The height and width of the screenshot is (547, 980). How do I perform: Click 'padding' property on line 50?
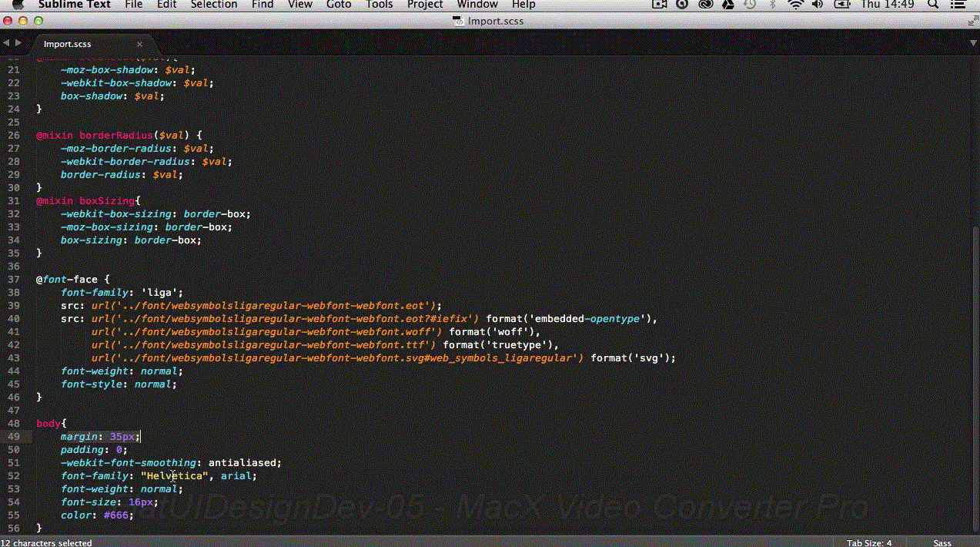coord(82,449)
